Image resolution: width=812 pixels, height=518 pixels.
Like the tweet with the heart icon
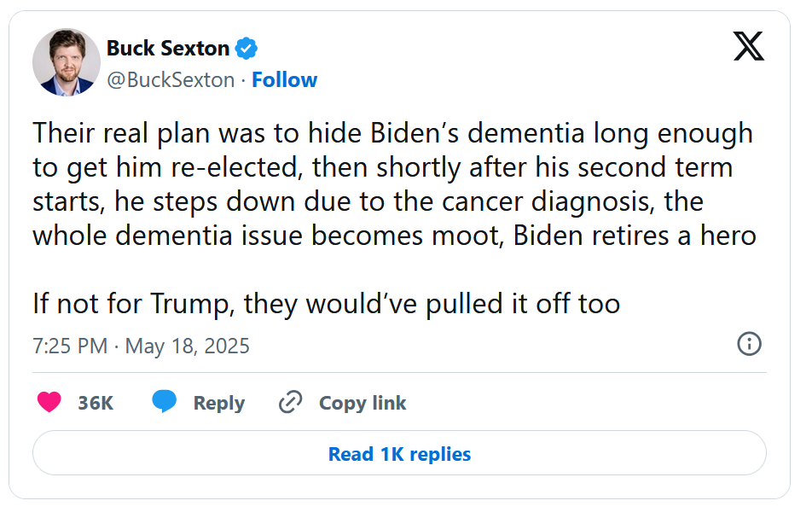(x=49, y=403)
